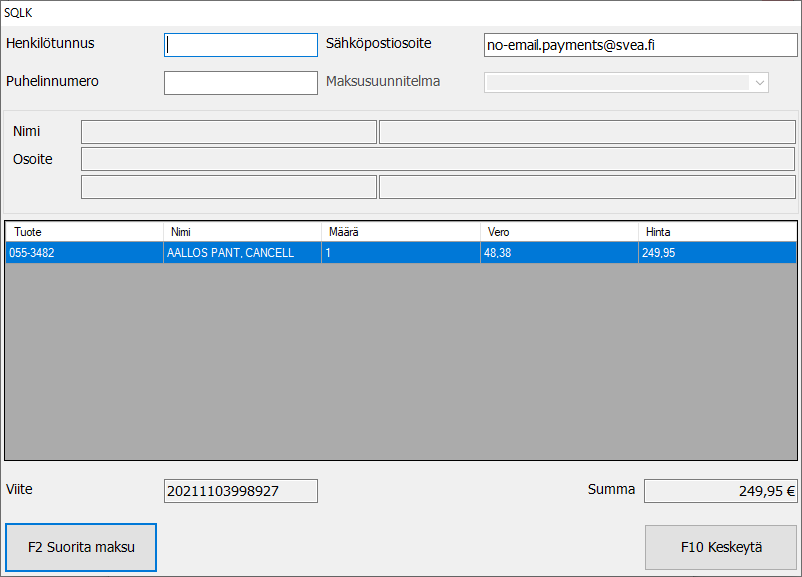Sort by the Tuote column header

tap(84, 232)
